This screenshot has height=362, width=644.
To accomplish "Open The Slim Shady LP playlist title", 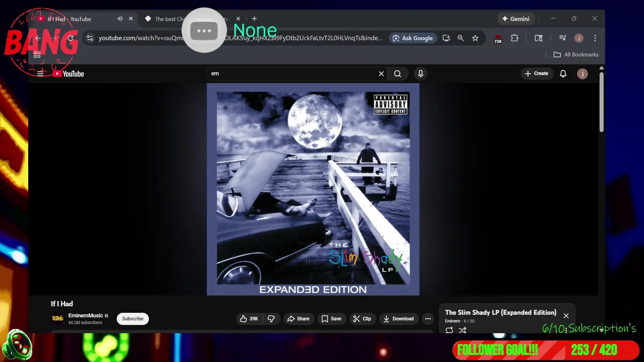I will (x=501, y=312).
